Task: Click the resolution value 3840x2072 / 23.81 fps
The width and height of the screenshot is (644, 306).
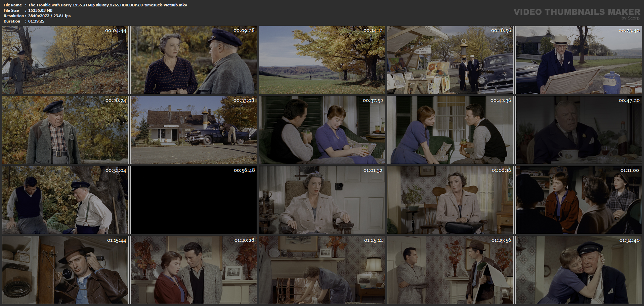Action: 49,16
